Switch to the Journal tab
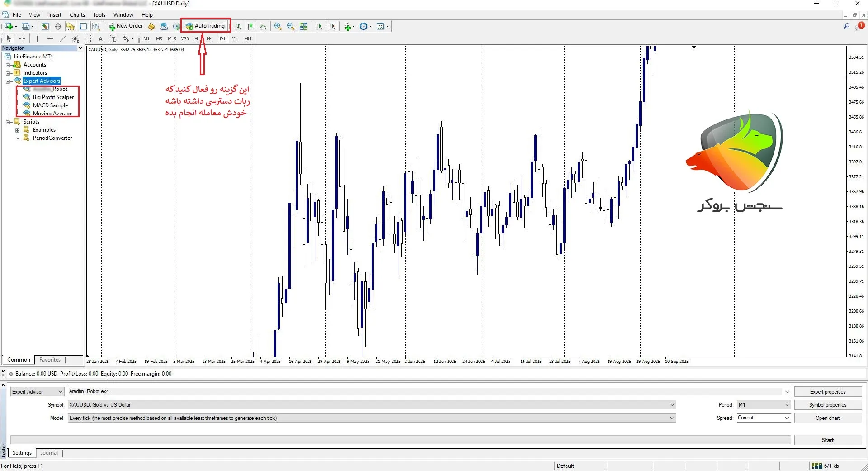This screenshot has width=868, height=471. tap(49, 453)
